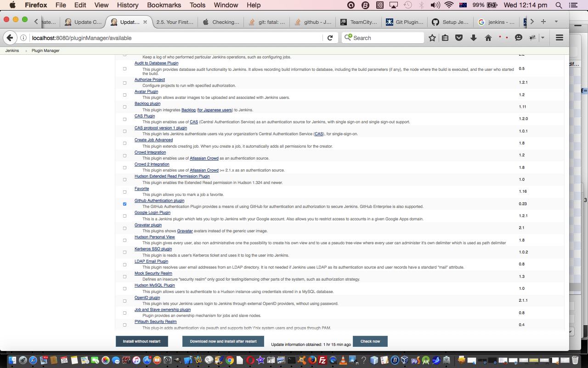Tick the Authorize Project checkbox
588x368 pixels.
point(124,83)
